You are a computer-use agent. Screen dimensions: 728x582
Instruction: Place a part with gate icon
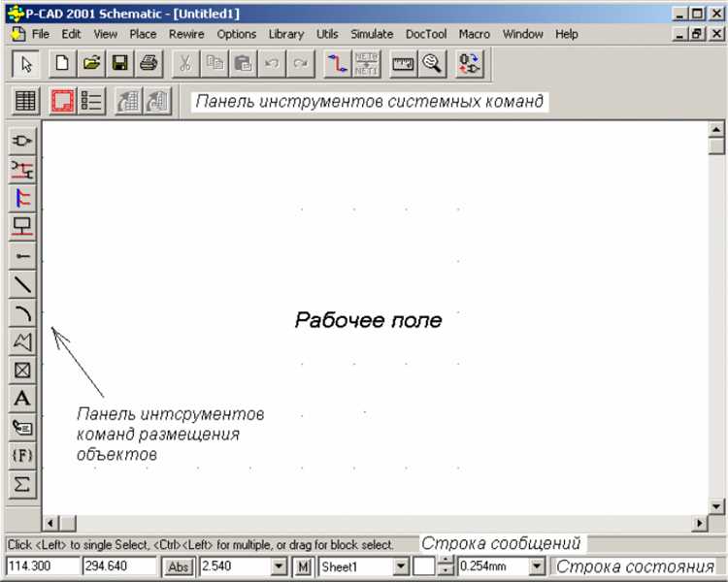pos(22,141)
